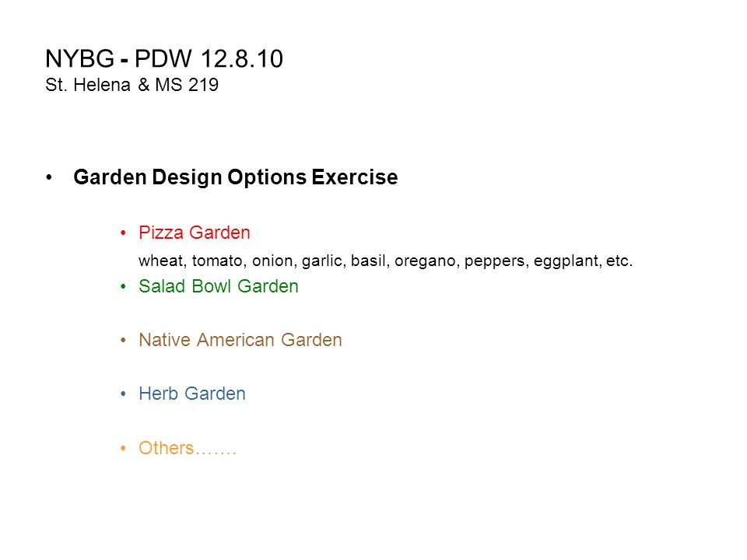
Task: Click the brown bullet beside Native American Garden
Action: [124, 341]
